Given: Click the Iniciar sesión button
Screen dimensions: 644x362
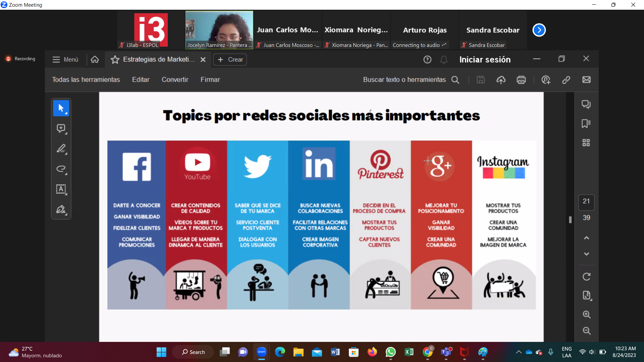Looking at the screenshot, I should pyautogui.click(x=485, y=60).
